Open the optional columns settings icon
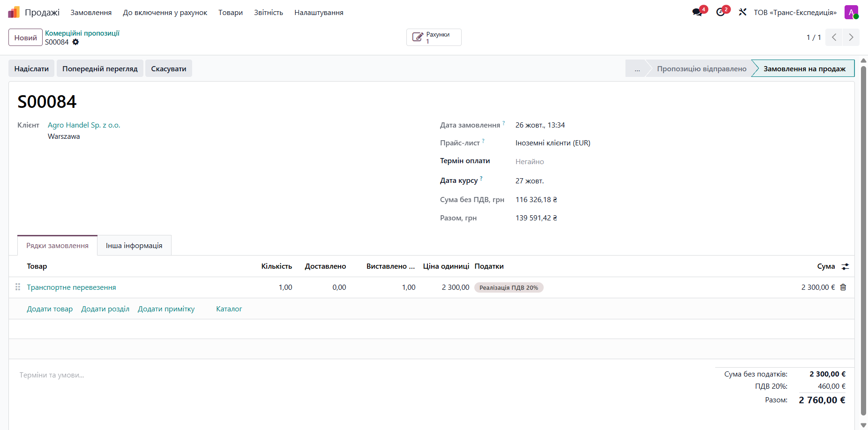Image resolution: width=868 pixels, height=430 pixels. tap(845, 266)
